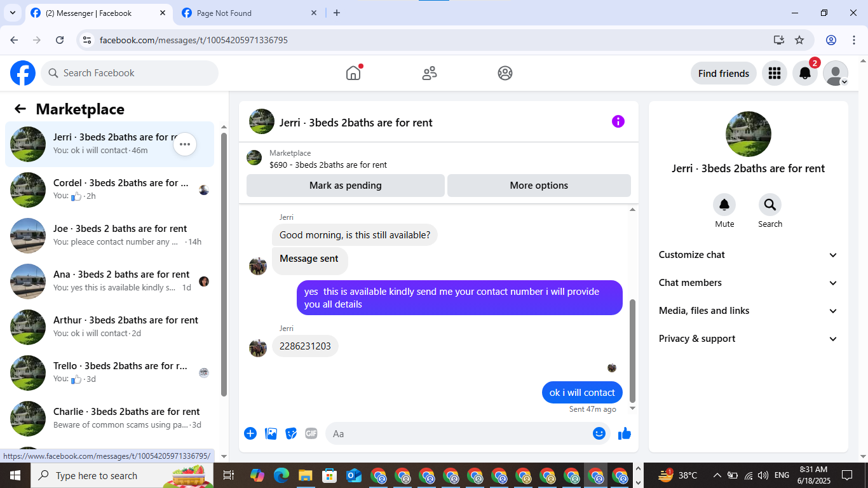Expand Media, files and links section
This screenshot has width=868, height=488.
pyautogui.click(x=749, y=311)
